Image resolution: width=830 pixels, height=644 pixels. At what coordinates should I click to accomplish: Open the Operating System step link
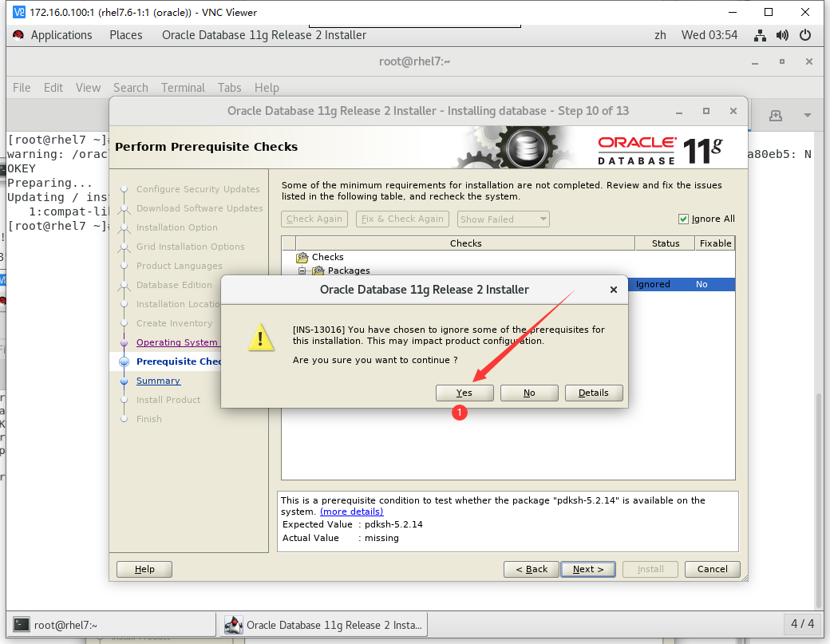[x=177, y=342]
